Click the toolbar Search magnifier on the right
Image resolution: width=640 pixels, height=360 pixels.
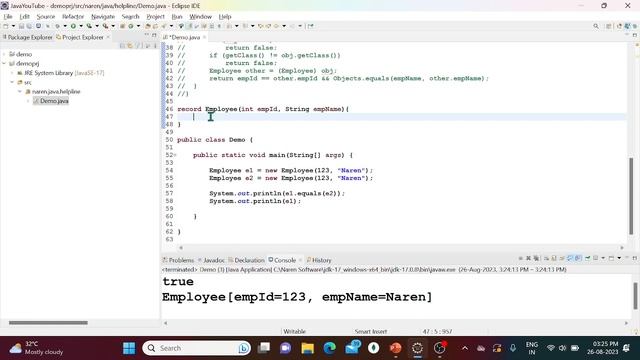[596, 26]
